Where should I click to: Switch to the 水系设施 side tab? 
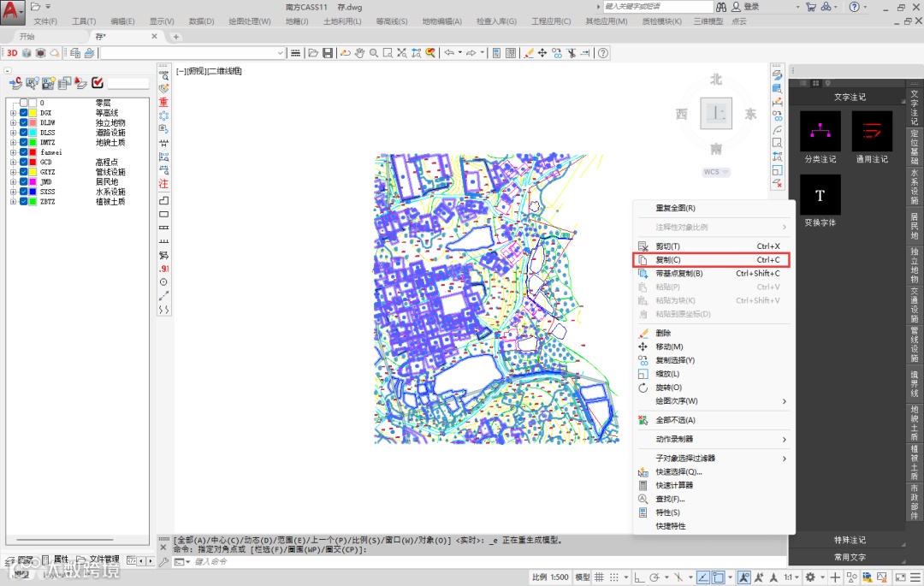click(914, 186)
